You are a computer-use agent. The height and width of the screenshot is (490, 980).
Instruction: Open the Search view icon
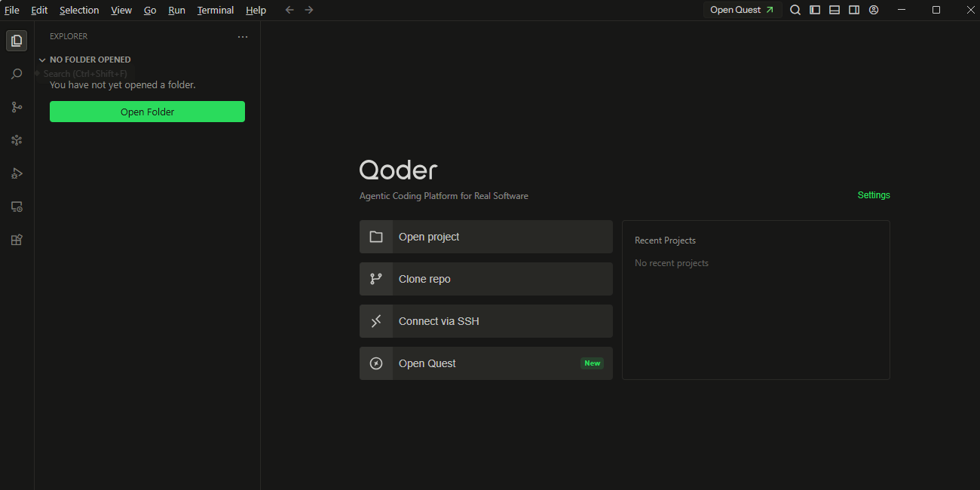tap(17, 74)
